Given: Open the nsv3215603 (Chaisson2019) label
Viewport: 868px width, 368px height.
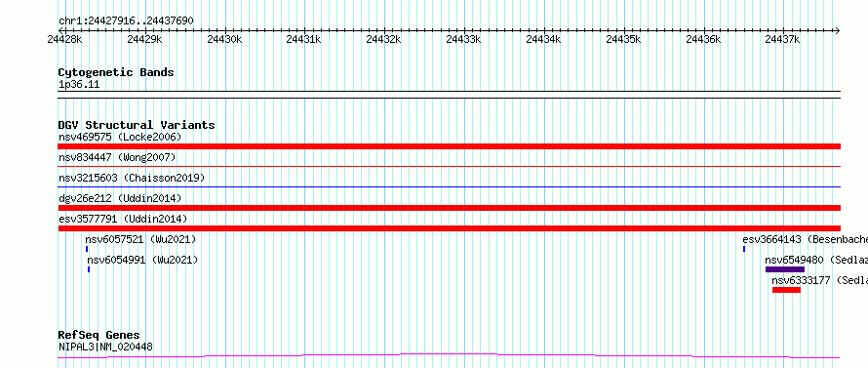Looking at the screenshot, I should coord(132,178).
